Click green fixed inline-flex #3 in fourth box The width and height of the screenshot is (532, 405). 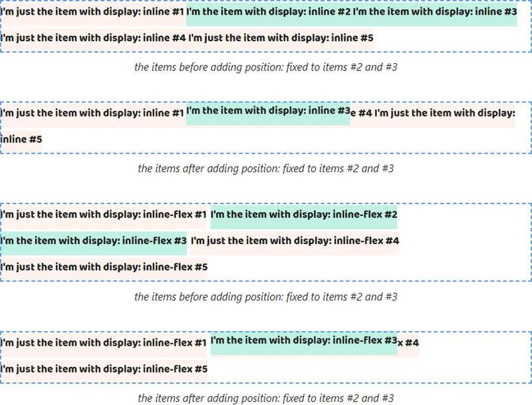[304, 343]
